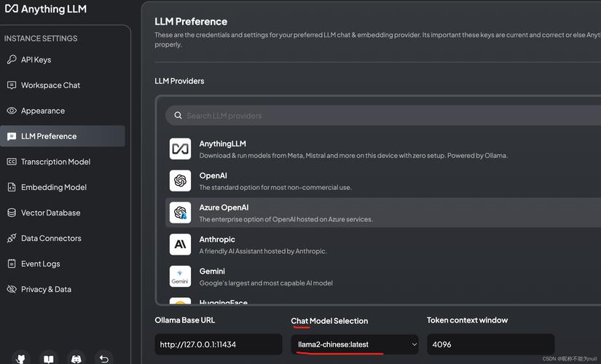
Task: Click the Search LLM providers field
Action: [x=383, y=115]
